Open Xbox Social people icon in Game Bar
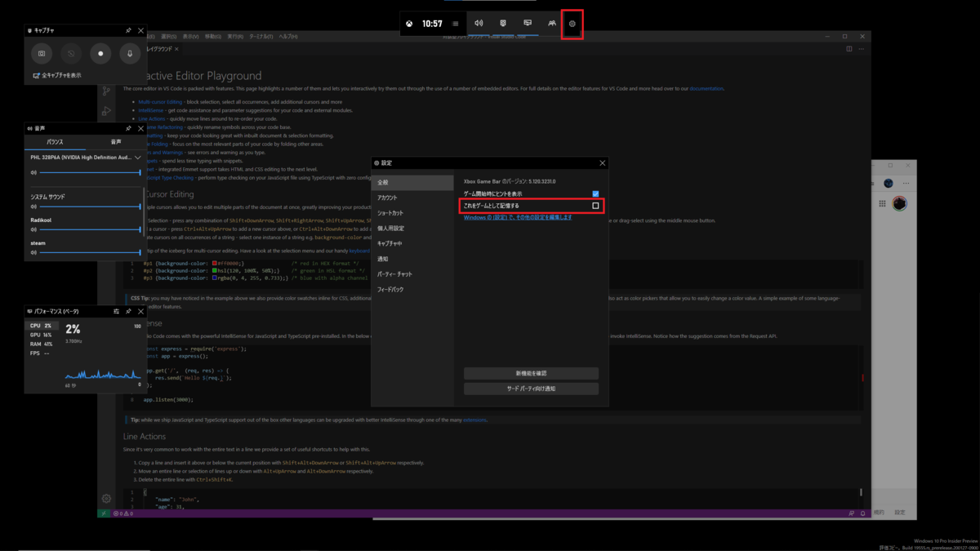This screenshot has width=980, height=551. [552, 24]
